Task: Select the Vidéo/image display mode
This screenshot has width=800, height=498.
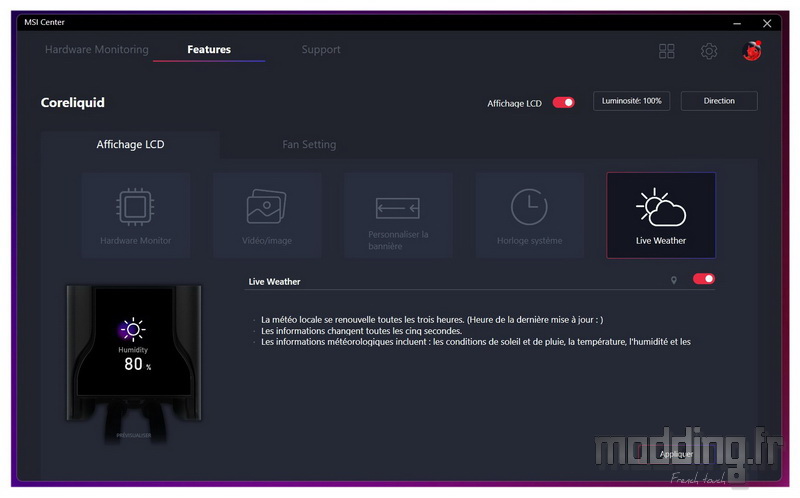Action: [267, 215]
